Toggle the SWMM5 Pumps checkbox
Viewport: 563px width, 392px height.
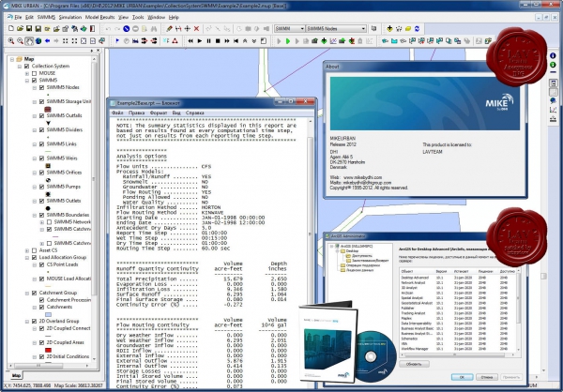click(x=41, y=187)
